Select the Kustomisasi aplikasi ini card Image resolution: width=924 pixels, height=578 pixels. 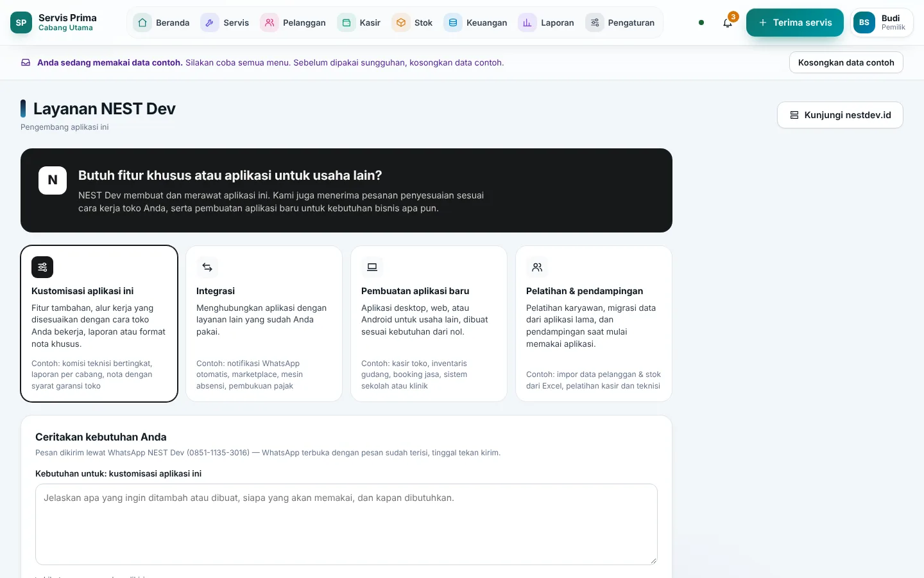pos(99,324)
